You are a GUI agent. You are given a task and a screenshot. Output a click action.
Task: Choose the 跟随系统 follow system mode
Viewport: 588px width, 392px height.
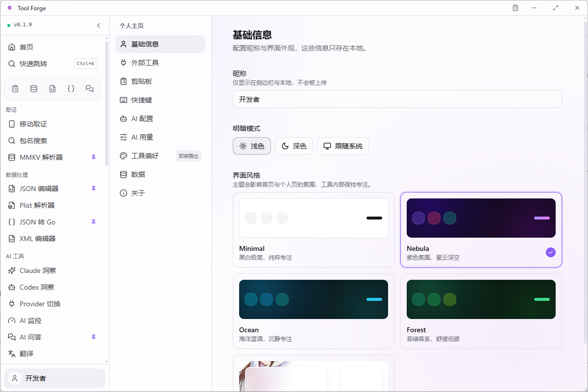(343, 146)
